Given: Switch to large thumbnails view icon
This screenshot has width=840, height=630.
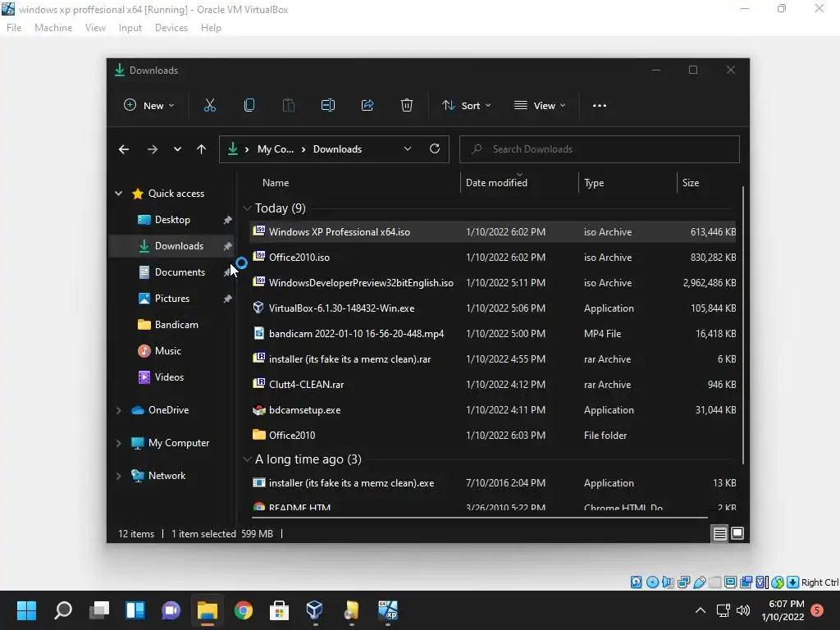Looking at the screenshot, I should tap(737, 533).
